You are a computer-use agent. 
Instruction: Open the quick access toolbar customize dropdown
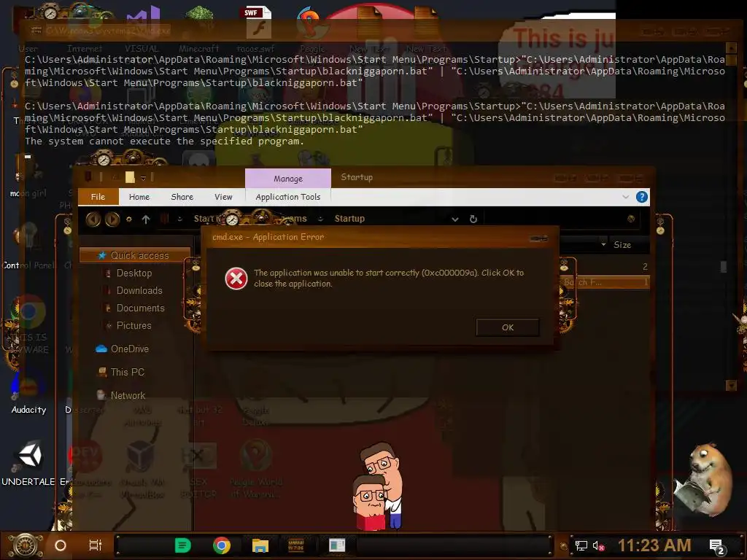pyautogui.click(x=143, y=178)
